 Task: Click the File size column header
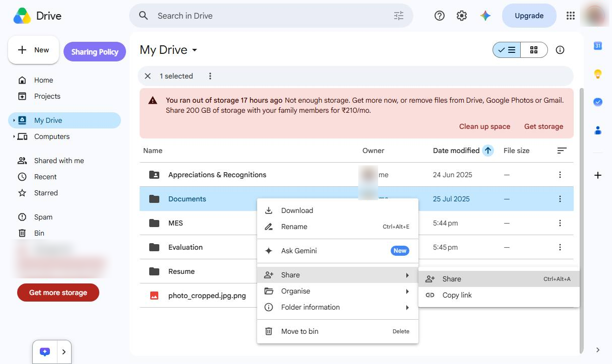click(x=517, y=151)
